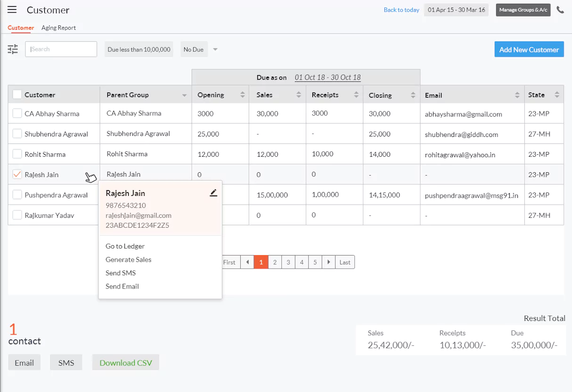Viewport: 572px width, 392px height.
Task: Remove the Due less than 10,00,000 filter
Action: [x=139, y=49]
